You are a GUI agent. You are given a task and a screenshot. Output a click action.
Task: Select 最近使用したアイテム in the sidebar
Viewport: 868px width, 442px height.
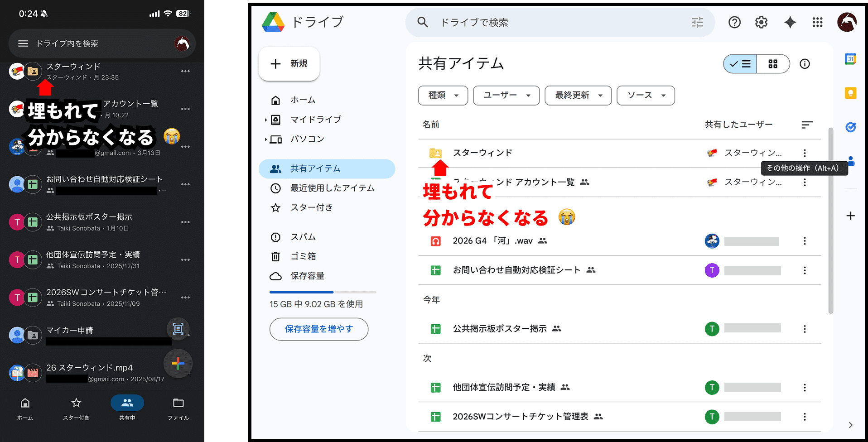pos(332,188)
